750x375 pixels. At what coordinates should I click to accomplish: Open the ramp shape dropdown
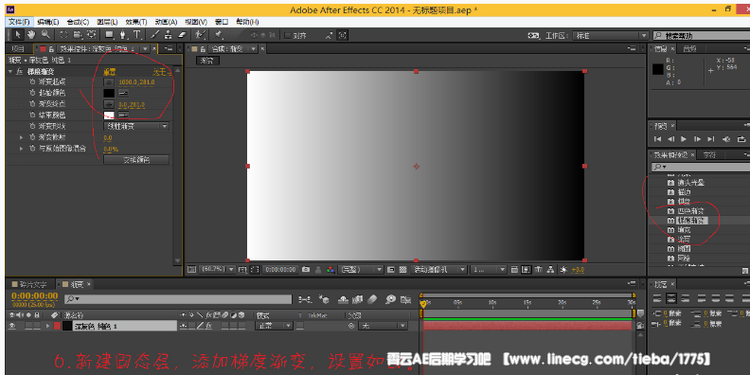pyautogui.click(x=136, y=126)
